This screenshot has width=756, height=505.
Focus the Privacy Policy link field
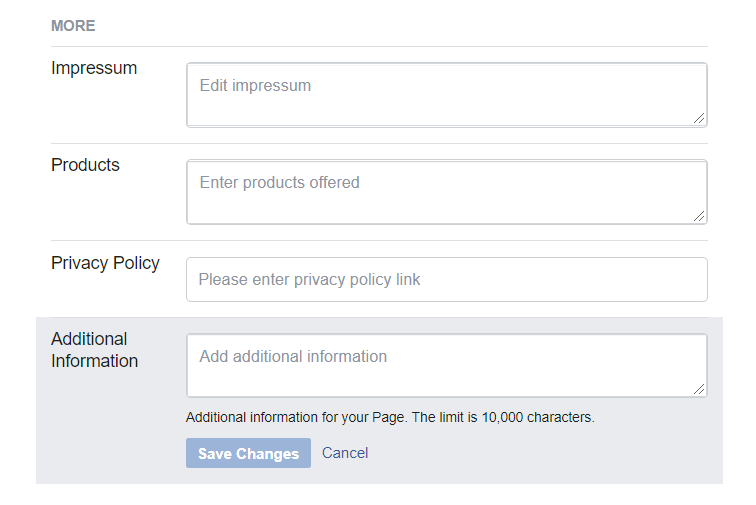[447, 279]
